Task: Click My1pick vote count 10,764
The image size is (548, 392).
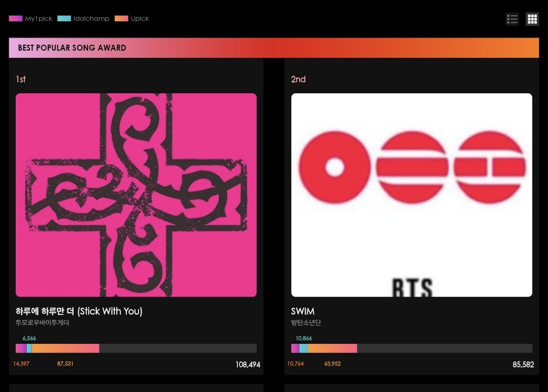Action: tap(296, 364)
